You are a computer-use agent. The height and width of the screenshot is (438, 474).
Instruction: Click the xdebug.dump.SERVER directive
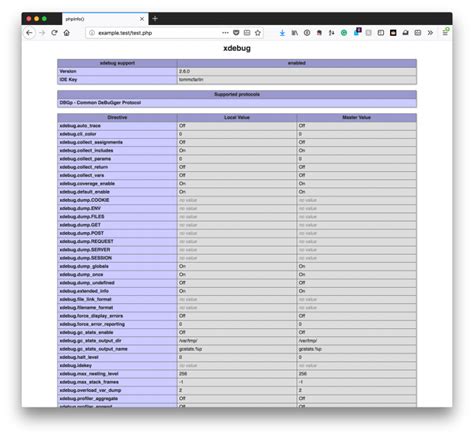point(85,250)
